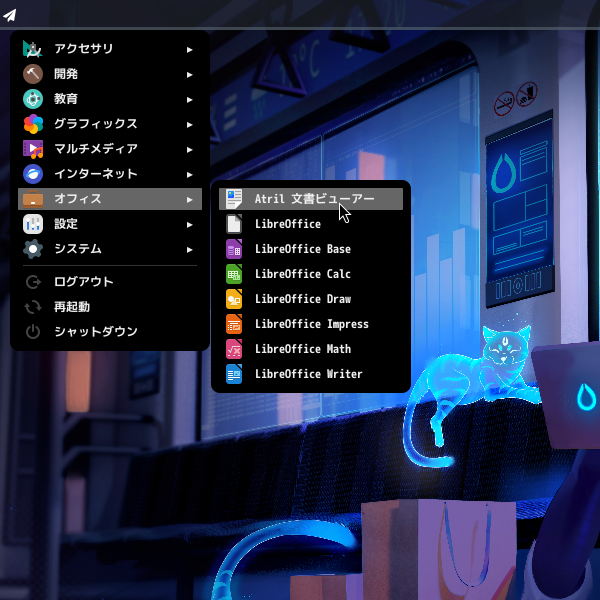The height and width of the screenshot is (600, 600).
Task: Click the LibreOffice Writer blue icon
Action: (x=234, y=374)
